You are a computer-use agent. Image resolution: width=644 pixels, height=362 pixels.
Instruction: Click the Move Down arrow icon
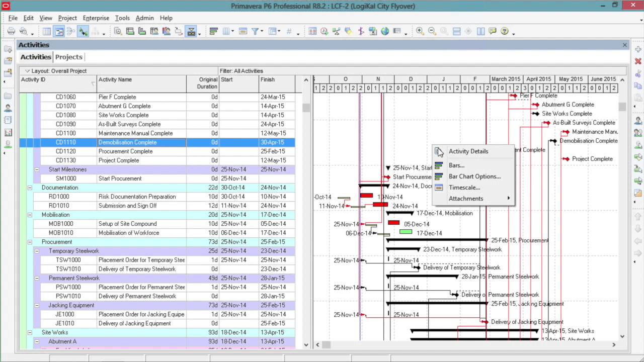[x=638, y=229]
